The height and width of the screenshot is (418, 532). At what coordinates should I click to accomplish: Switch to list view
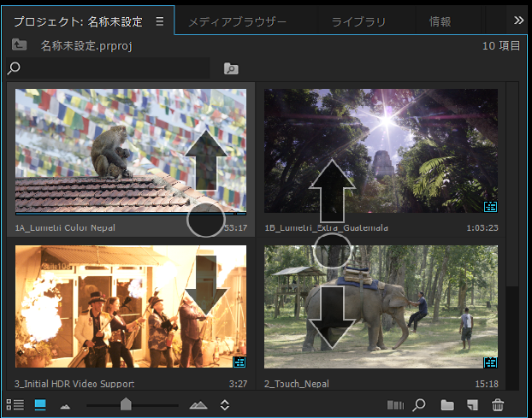tap(15, 404)
